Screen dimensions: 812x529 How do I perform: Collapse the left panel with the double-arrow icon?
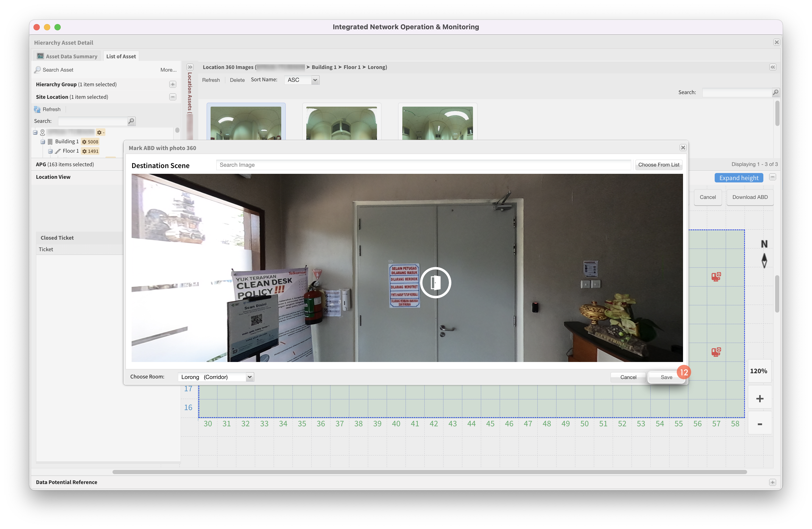190,67
